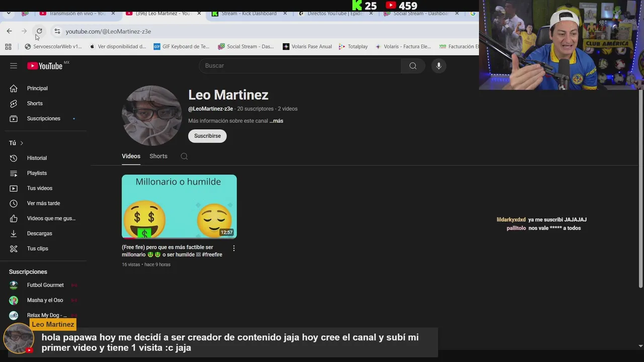
Task: Switch to the Transmisión en vivo tab
Action: (77, 14)
